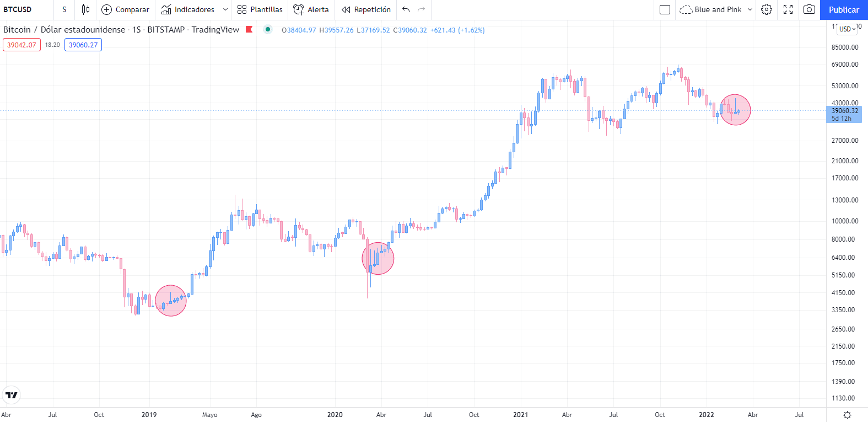Screen dimensions: 868x422
Task: Click the Alerta button
Action: coord(311,9)
